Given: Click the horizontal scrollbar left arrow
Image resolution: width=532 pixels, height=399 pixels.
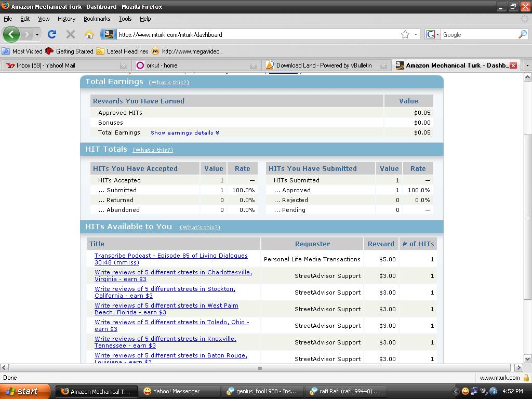Looking at the screenshot, I should [4, 368].
